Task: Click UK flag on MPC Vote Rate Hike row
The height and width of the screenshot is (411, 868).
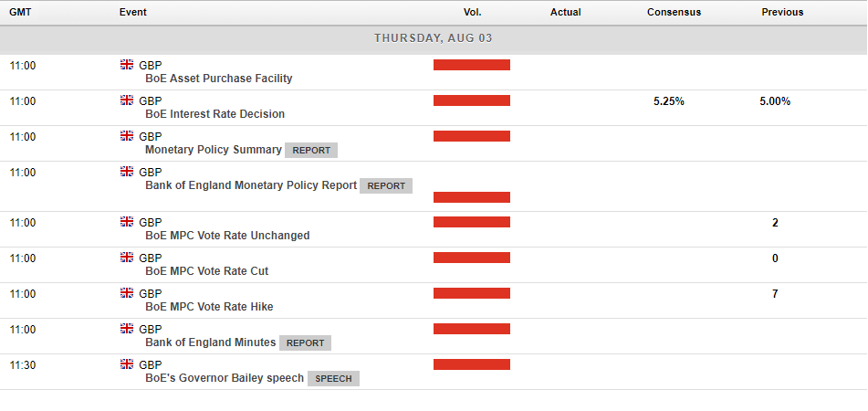Action: coord(127,293)
